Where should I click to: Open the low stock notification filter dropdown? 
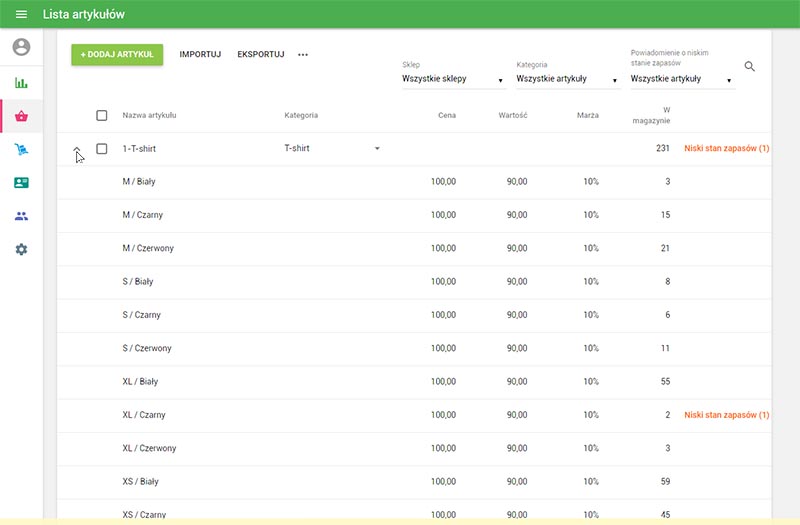682,79
